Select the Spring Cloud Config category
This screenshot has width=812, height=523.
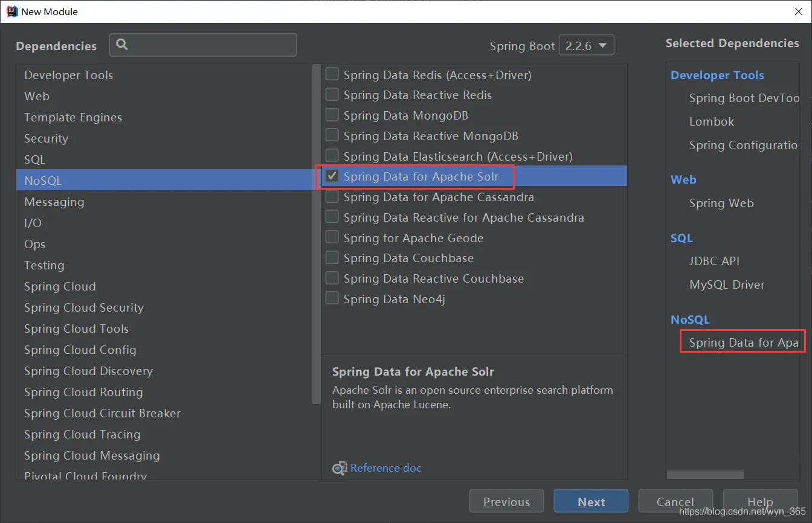[164, 350]
